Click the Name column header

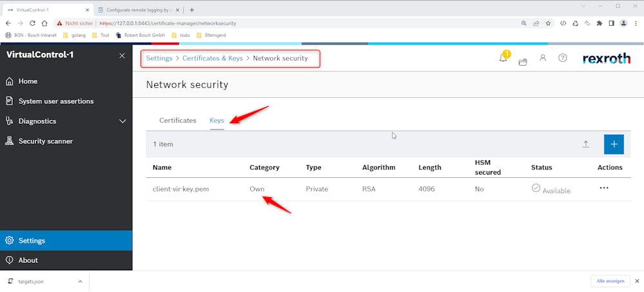click(x=162, y=167)
